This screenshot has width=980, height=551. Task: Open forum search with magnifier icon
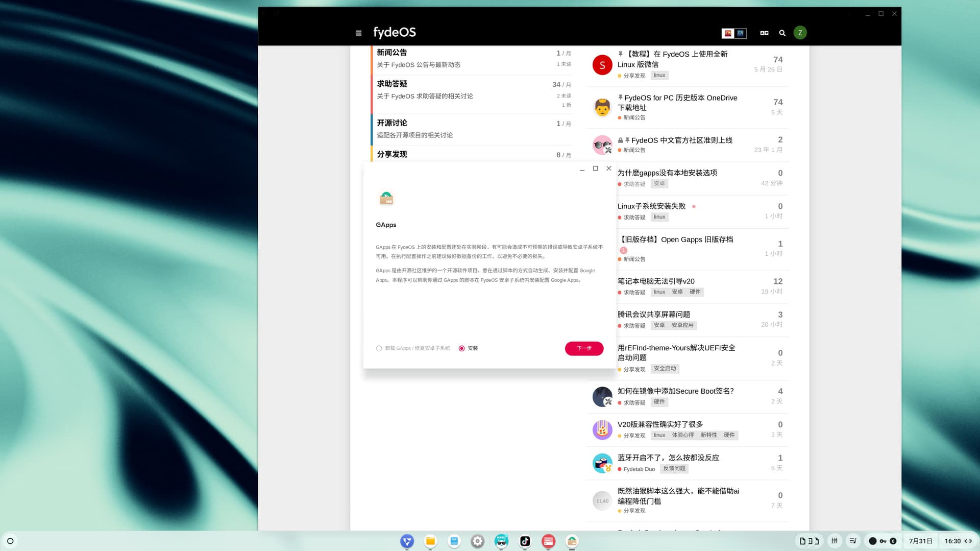pos(782,33)
